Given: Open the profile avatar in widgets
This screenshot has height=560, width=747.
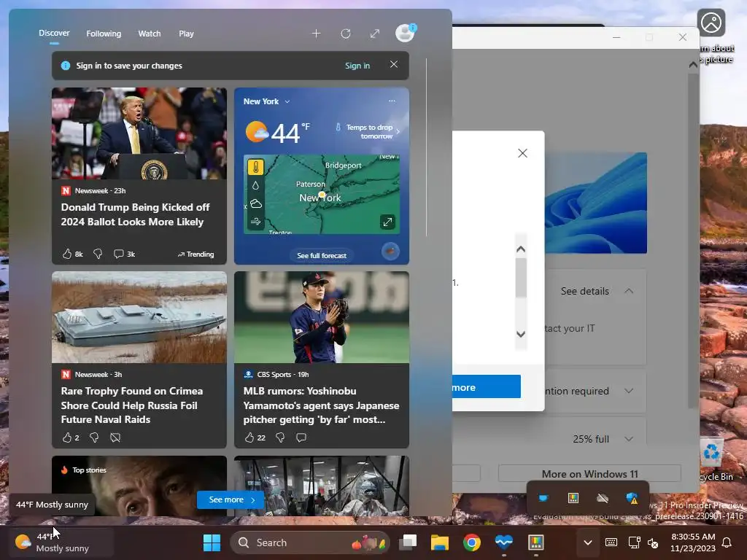Looking at the screenshot, I should [x=406, y=34].
